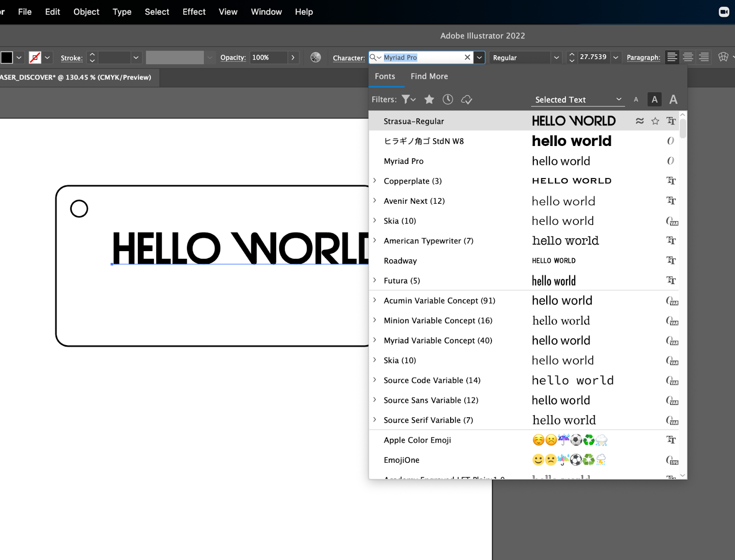This screenshot has height=560, width=735.
Task: Select align left paragraph icon
Action: (672, 57)
